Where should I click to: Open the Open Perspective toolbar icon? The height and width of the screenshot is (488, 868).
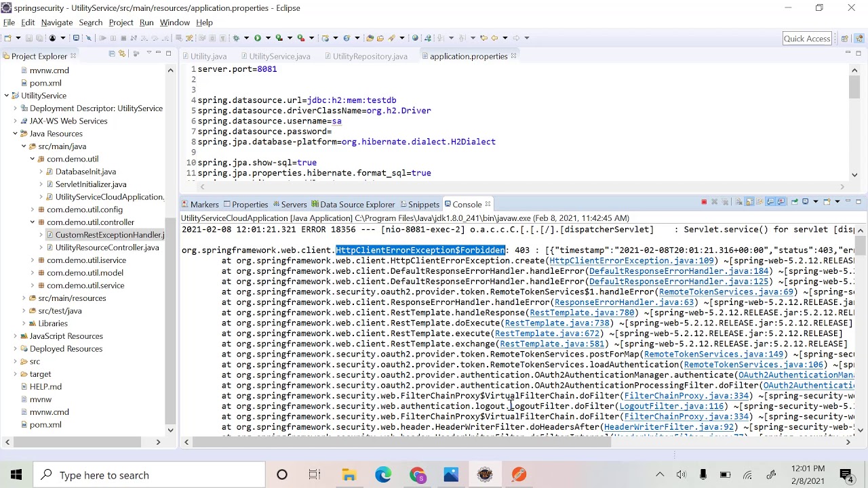845,38
